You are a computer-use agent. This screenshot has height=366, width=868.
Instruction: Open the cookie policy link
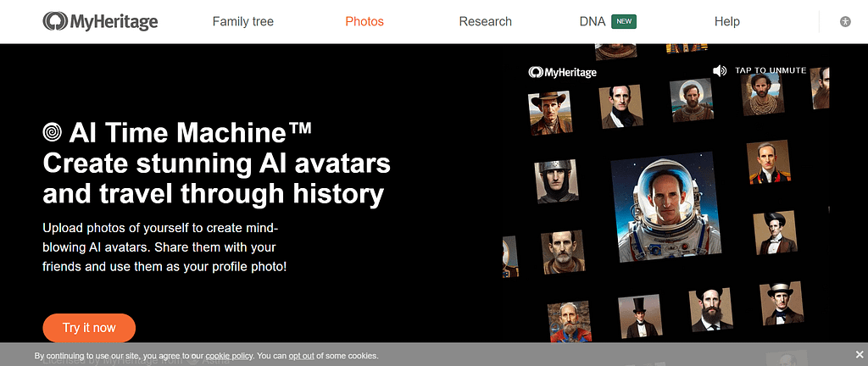tap(229, 356)
